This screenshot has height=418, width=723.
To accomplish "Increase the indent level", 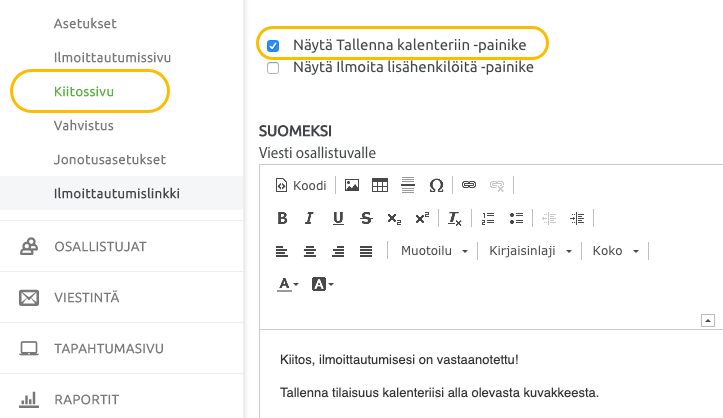I will 577,218.
